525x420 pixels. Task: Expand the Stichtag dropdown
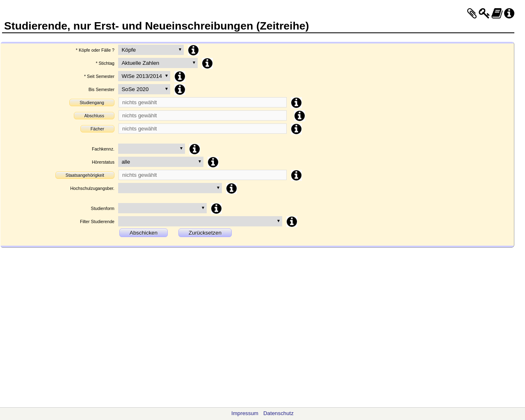(x=158, y=63)
